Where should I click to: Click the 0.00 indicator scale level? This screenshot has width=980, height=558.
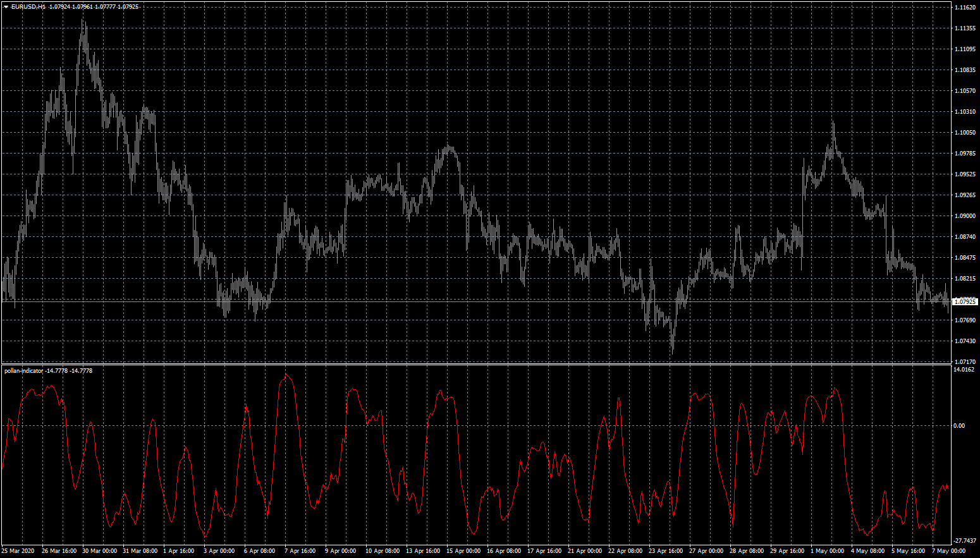[960, 426]
